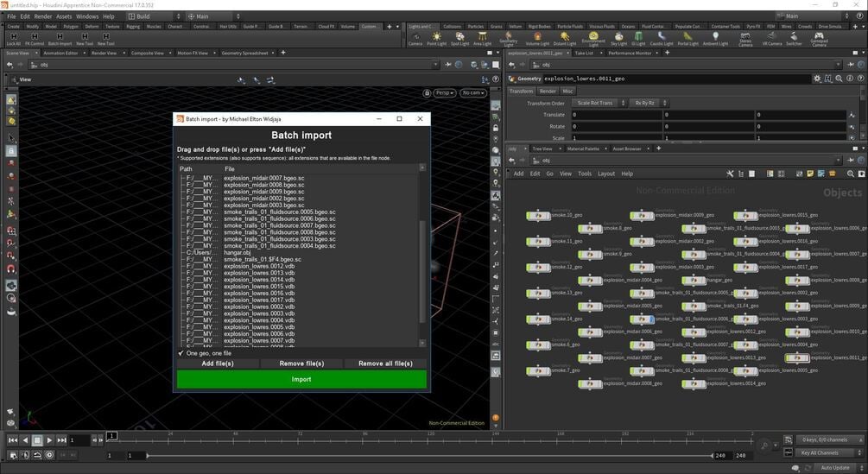Image resolution: width=868 pixels, height=474 pixels.
Task: Add an Area Light from the shelf
Action: [482, 39]
